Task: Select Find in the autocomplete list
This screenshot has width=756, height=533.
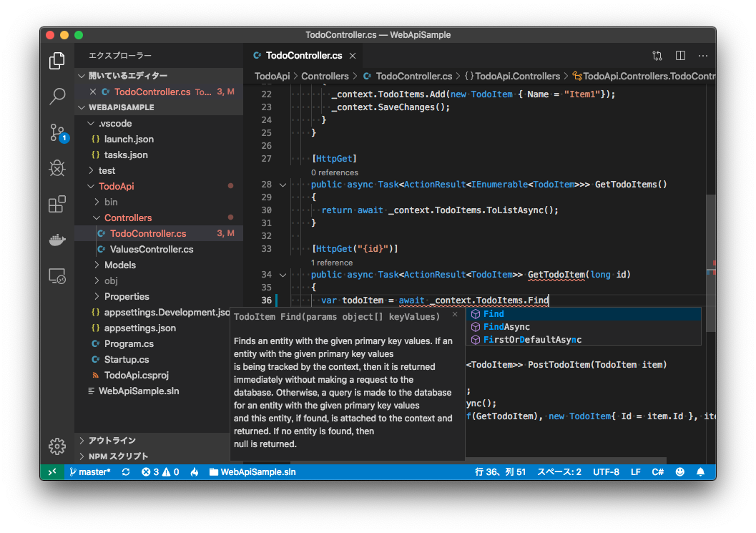Action: [584, 314]
